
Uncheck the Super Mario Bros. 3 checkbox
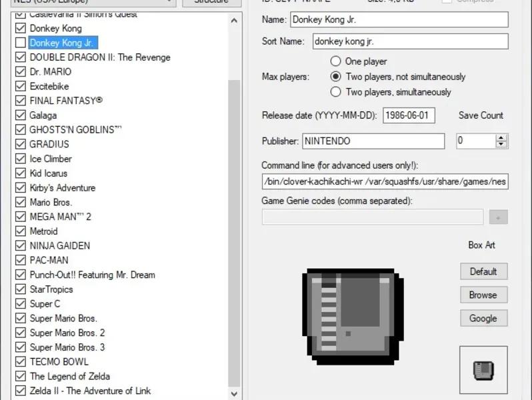pos(21,347)
